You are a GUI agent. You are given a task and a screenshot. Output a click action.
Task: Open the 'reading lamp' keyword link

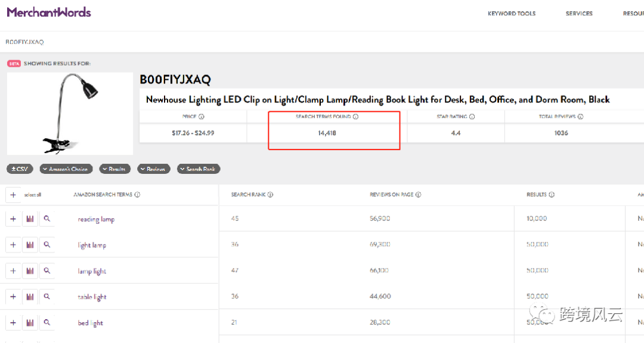(96, 220)
